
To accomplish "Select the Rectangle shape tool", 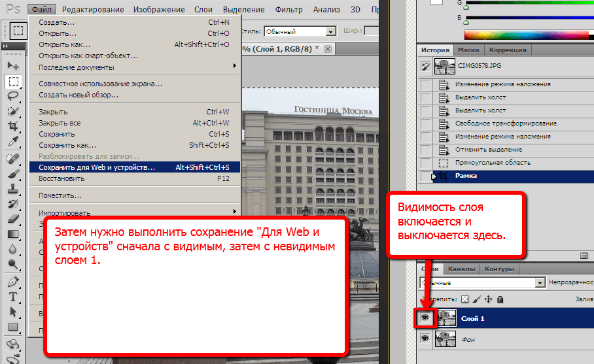I will pyautogui.click(x=13, y=327).
